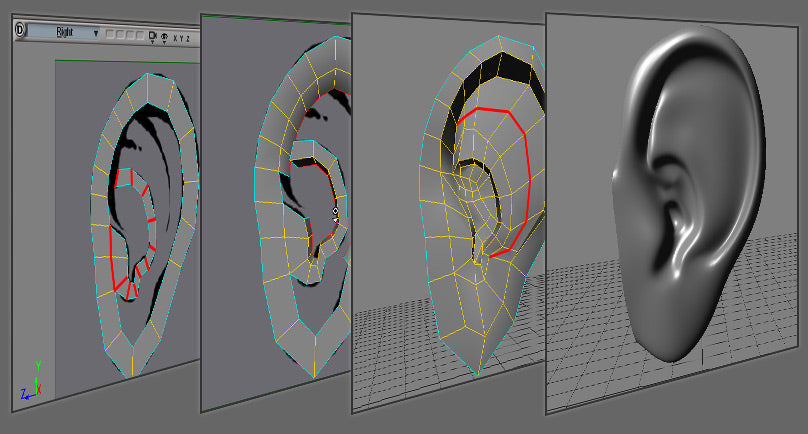
Task: Click the Z axis view button
Action: 188,39
